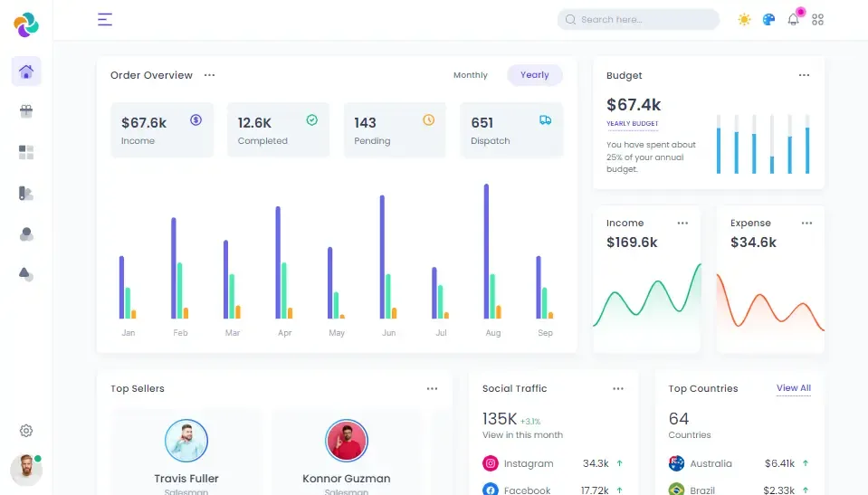
Task: Click the Pending clock icon
Action: (428, 119)
